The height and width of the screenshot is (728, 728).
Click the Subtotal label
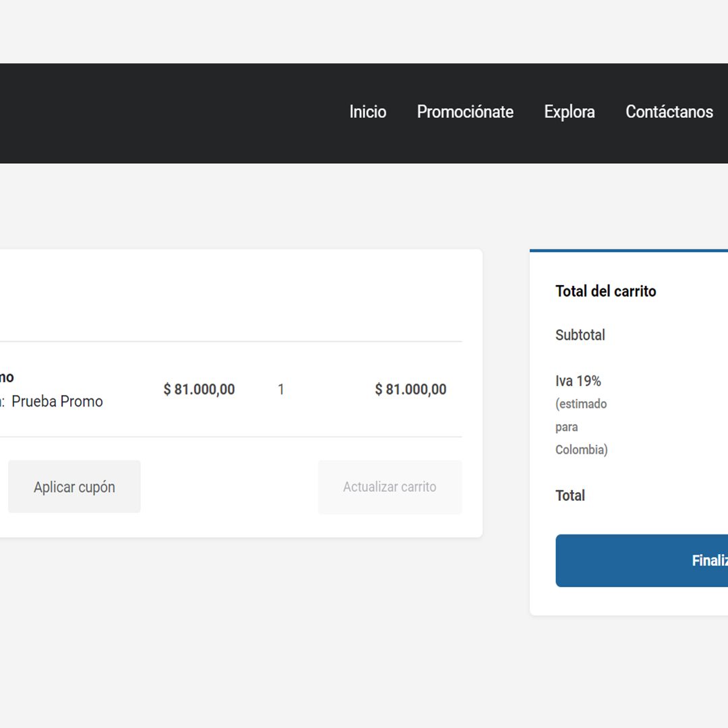(x=580, y=335)
